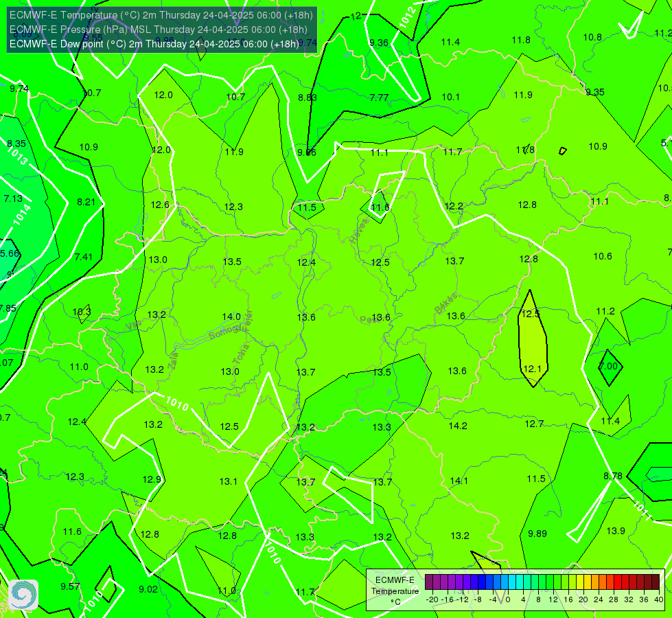672x618 pixels.
Task: Click the 13.9 temperature value on the map
Action: pos(616,531)
